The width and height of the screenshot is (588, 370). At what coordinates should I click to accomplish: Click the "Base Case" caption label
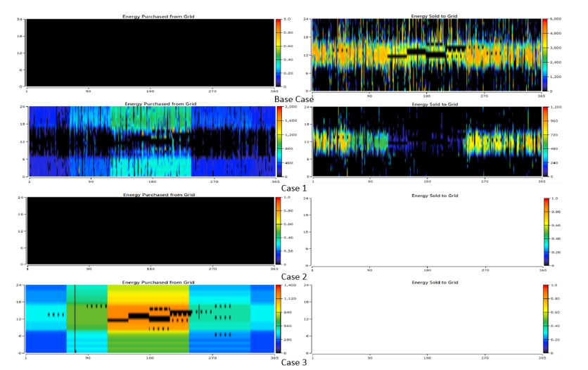coord(294,99)
